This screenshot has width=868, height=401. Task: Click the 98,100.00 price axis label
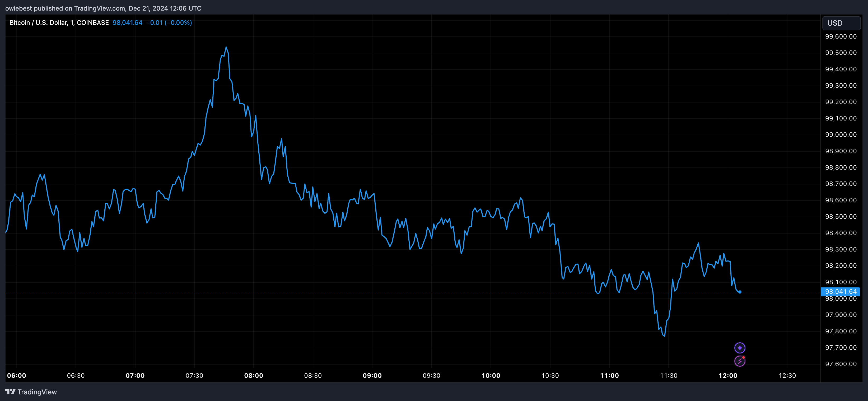841,282
